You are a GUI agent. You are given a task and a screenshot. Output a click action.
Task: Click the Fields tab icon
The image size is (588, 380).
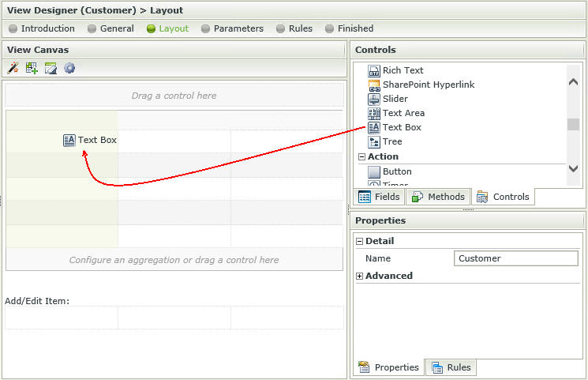click(x=365, y=197)
